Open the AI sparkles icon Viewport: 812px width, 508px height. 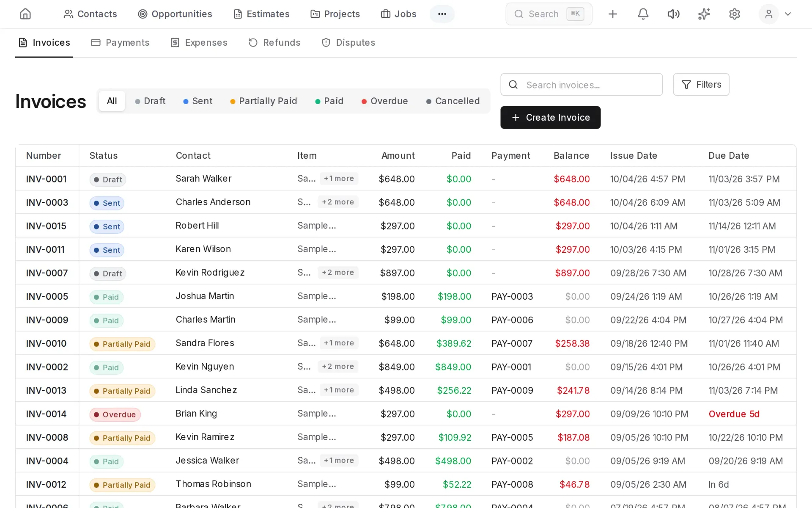click(704, 14)
